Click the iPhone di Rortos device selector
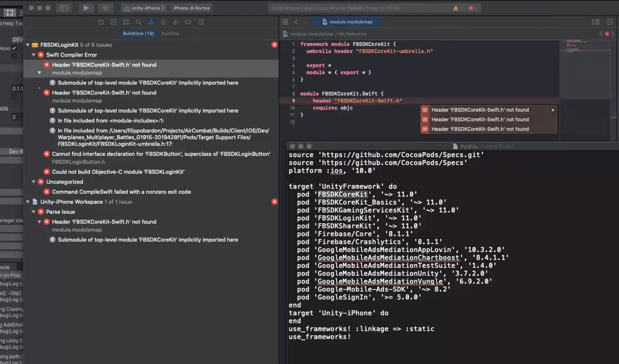This screenshot has width=619, height=364. tap(191, 8)
